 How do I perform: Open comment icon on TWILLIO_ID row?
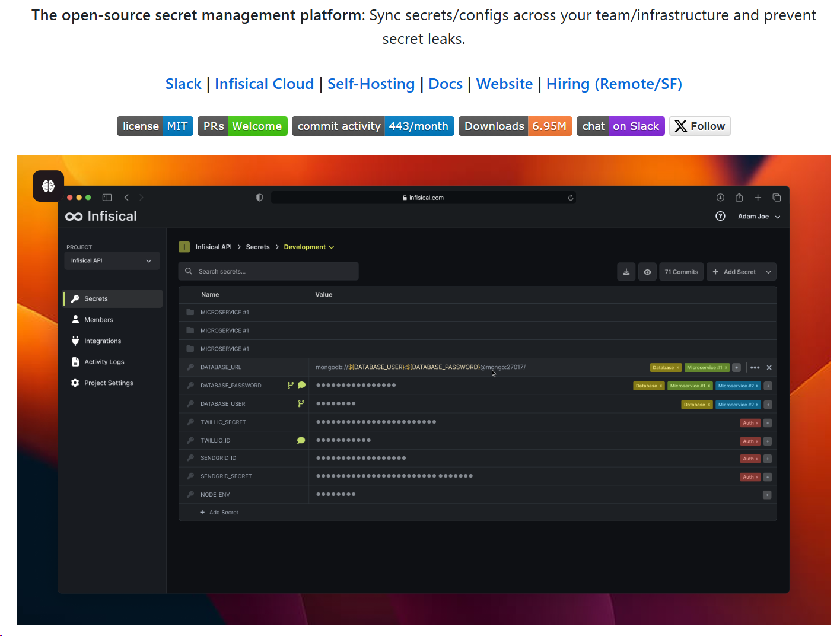(301, 440)
